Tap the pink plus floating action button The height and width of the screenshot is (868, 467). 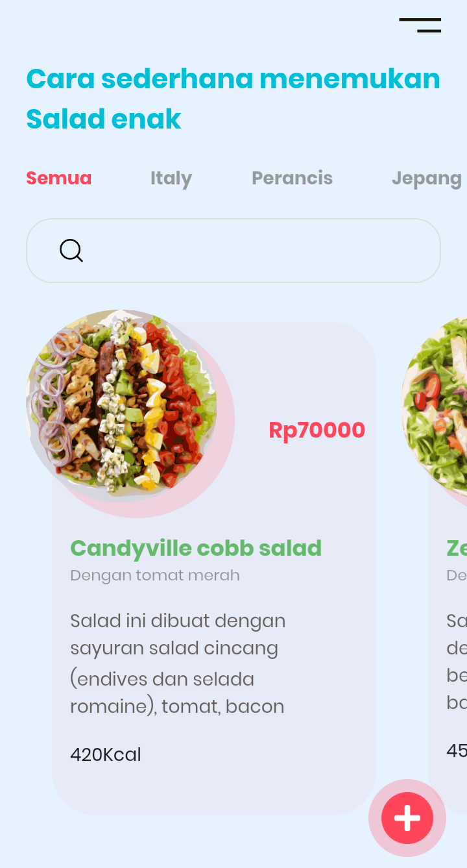pos(407,818)
